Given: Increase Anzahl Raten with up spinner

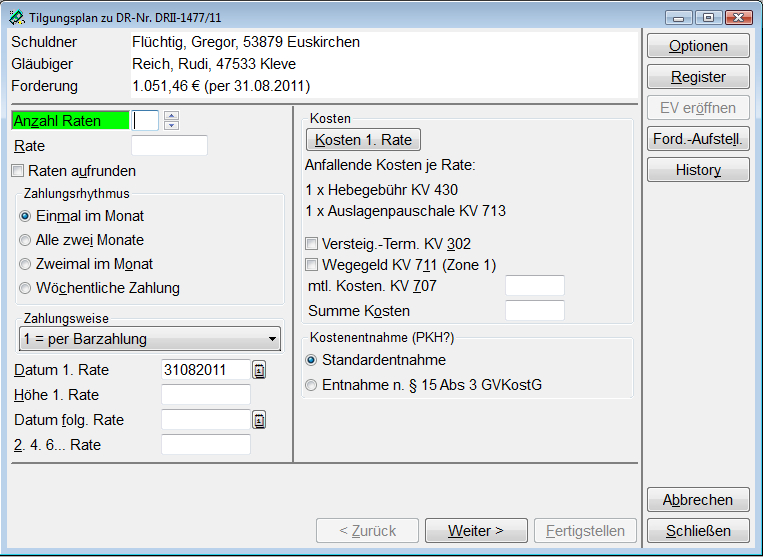Looking at the screenshot, I should (x=171, y=115).
